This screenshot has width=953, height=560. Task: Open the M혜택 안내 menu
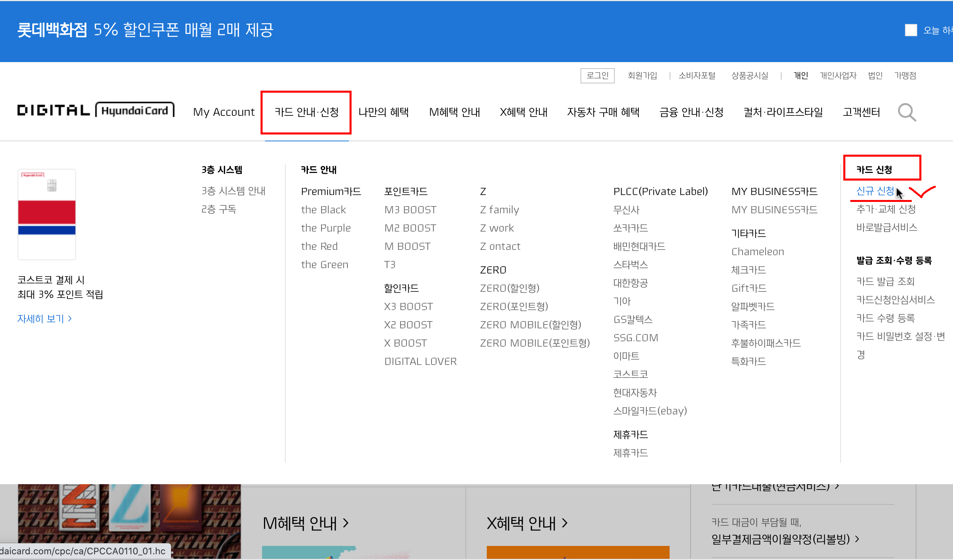pos(454,112)
